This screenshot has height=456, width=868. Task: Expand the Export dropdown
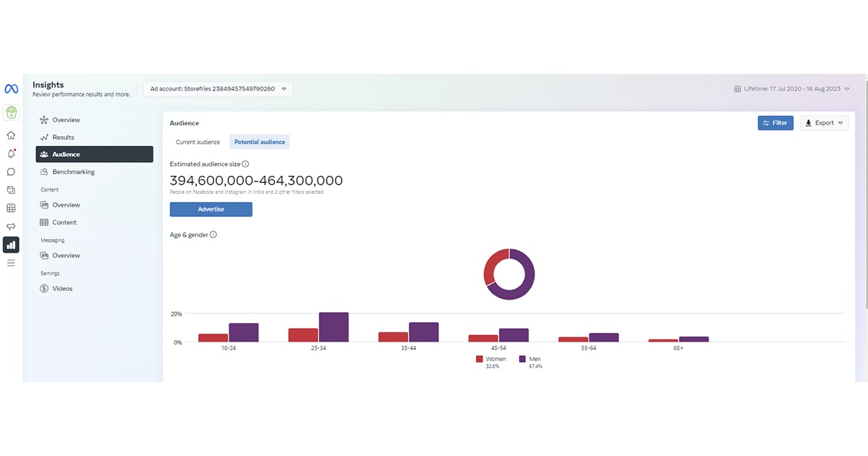824,123
